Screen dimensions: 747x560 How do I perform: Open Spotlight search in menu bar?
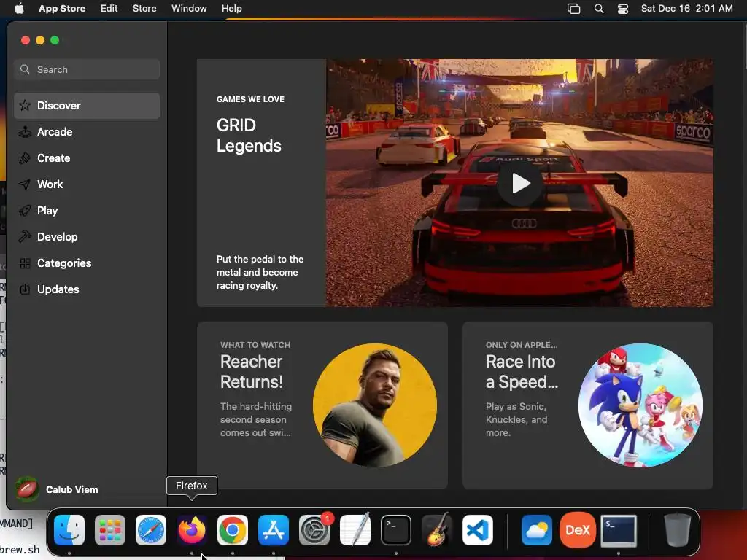599,9
